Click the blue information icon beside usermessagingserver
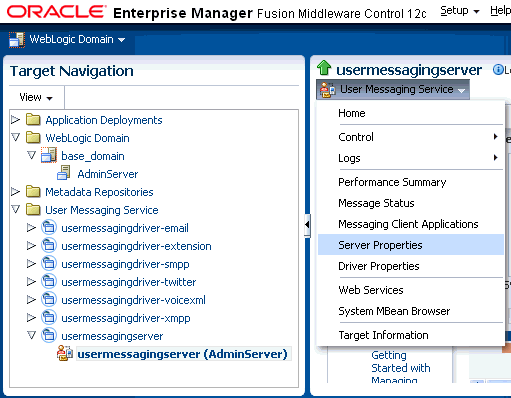 tap(498, 70)
